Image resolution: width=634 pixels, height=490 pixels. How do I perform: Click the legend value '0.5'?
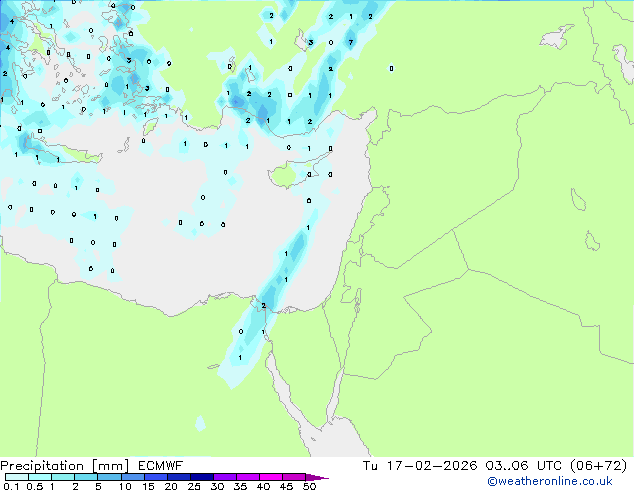tap(35, 486)
